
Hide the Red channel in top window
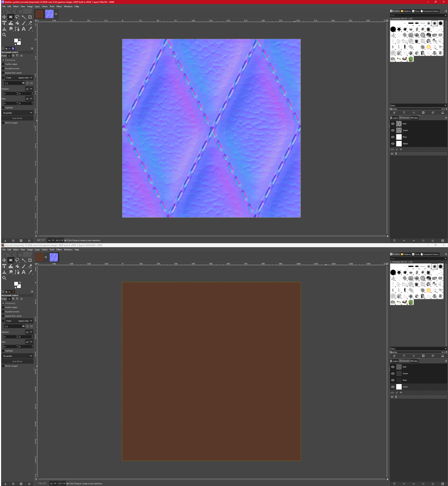click(393, 124)
